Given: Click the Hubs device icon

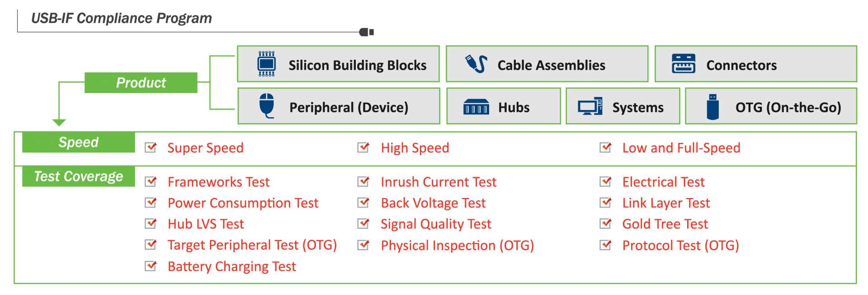Looking at the screenshot, I should click(476, 107).
